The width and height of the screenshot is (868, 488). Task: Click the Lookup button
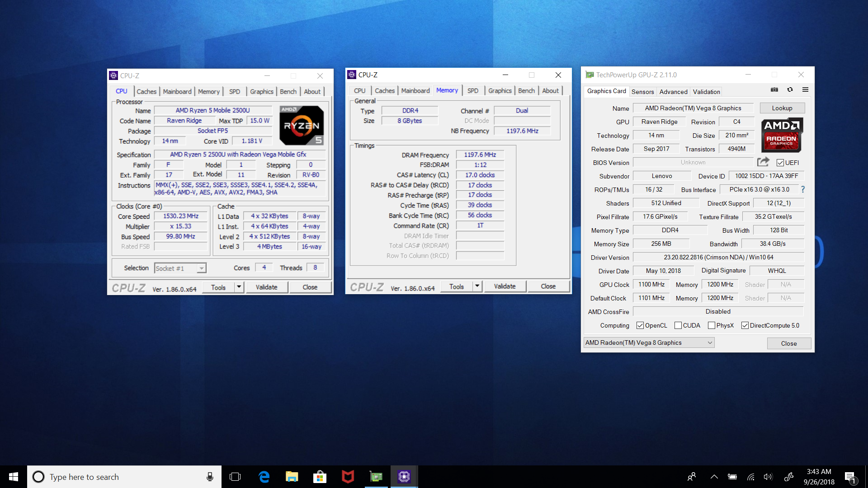pyautogui.click(x=782, y=108)
